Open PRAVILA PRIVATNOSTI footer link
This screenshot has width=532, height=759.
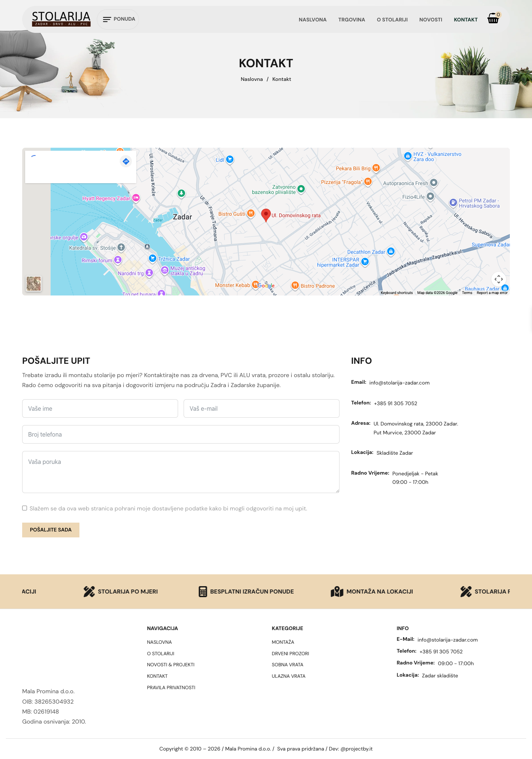[x=171, y=687]
